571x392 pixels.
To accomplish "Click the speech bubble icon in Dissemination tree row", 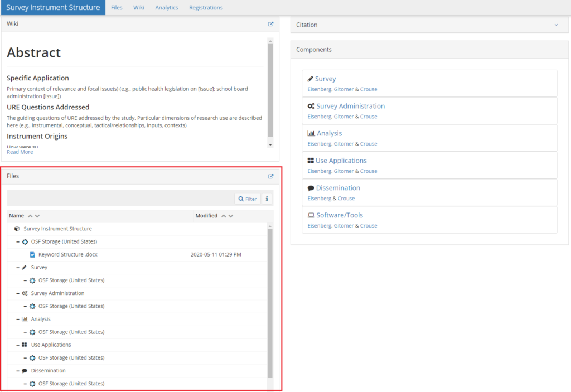I will [25, 371].
